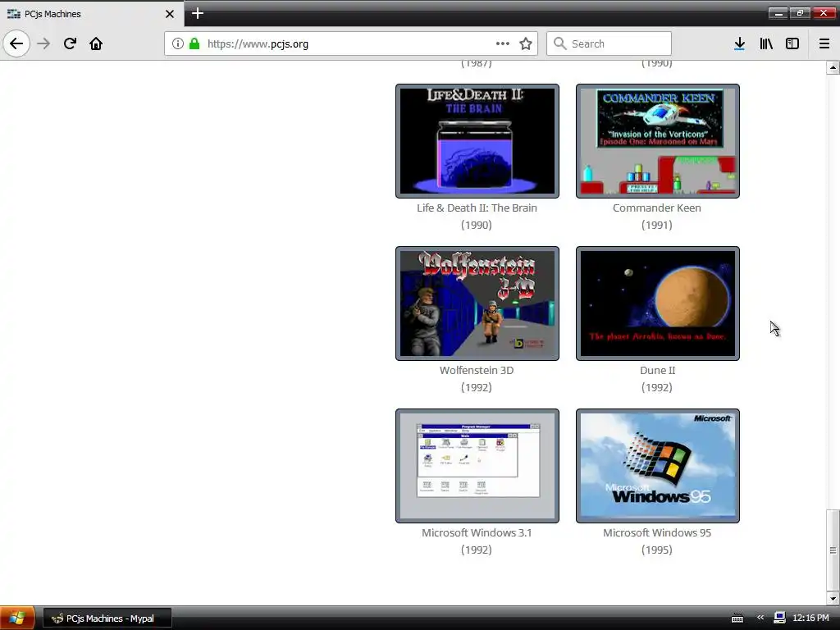The image size is (840, 630).
Task: Restore down the browser window
Action: pyautogui.click(x=800, y=13)
